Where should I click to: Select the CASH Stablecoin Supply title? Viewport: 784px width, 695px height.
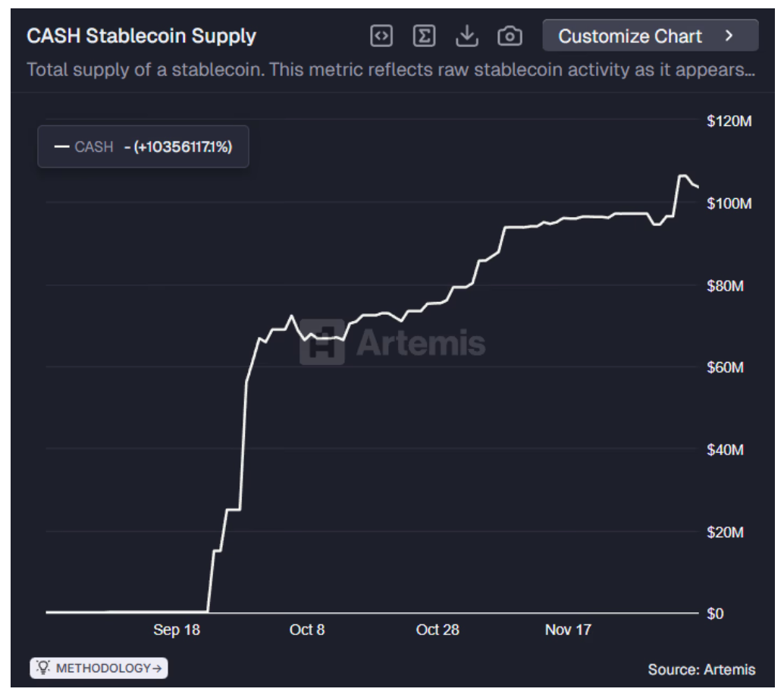click(142, 36)
